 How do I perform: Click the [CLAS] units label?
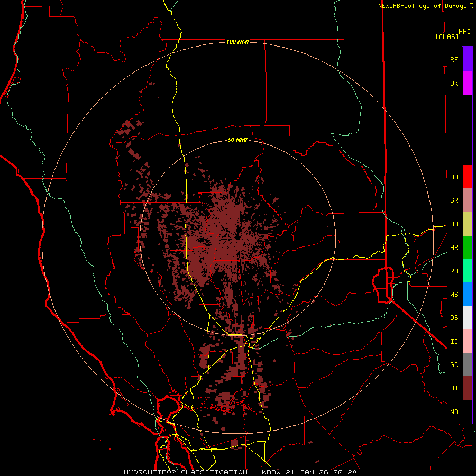(447, 36)
